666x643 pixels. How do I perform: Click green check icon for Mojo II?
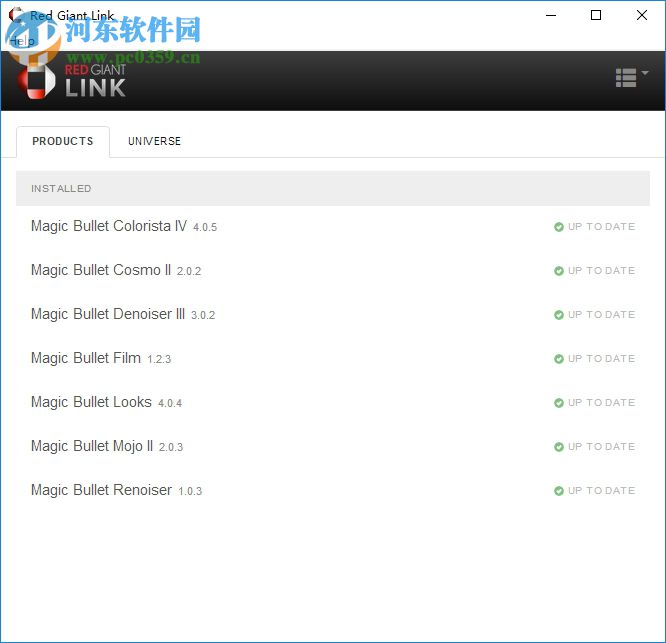pos(559,447)
